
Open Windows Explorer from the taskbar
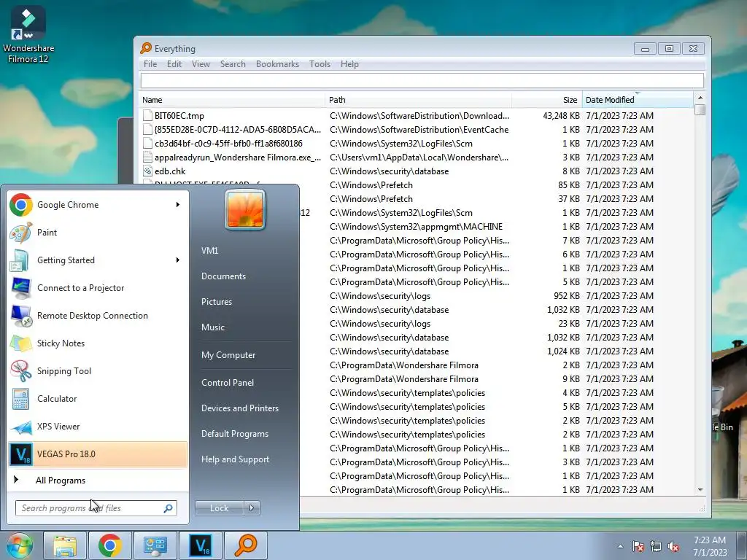[65, 545]
